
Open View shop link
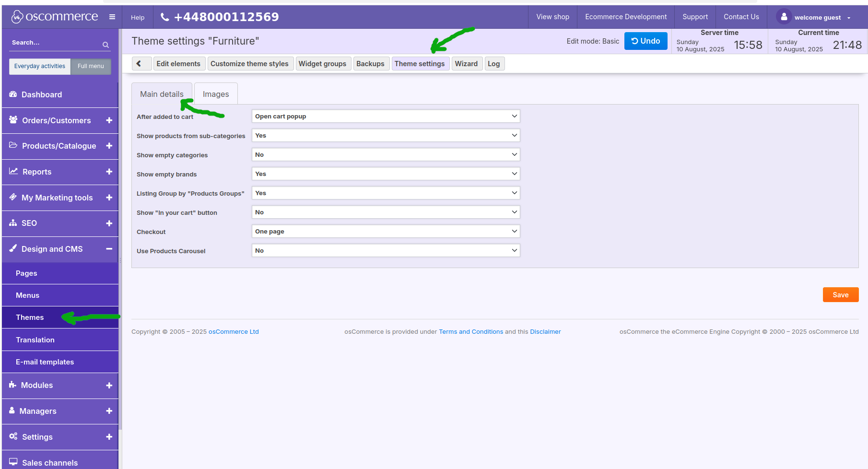(x=552, y=17)
